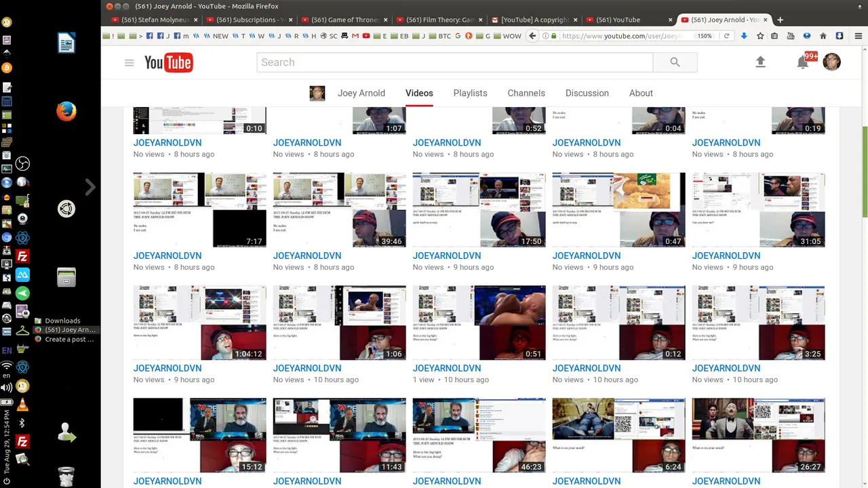Open the Playlists channel tab
The height and width of the screenshot is (488, 868).
470,94
